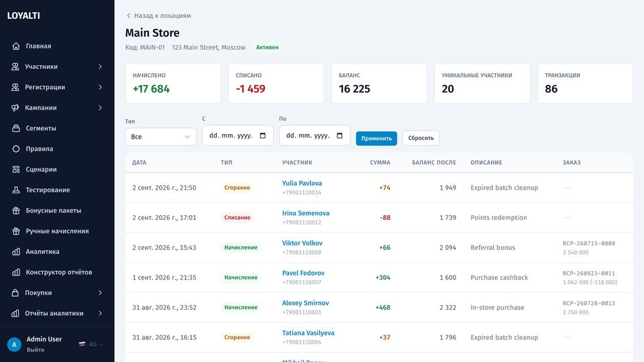
Task: Click the ДАТА column header
Action: (140, 162)
